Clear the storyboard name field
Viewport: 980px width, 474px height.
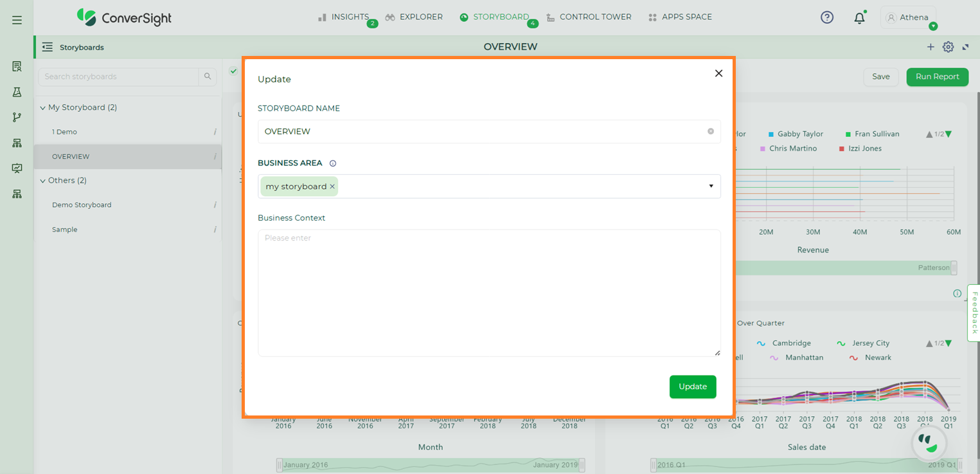pyautogui.click(x=711, y=131)
